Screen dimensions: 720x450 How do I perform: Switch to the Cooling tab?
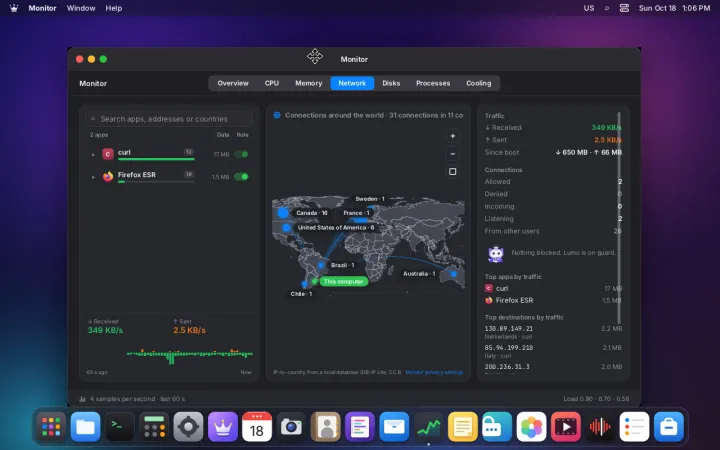coord(478,83)
